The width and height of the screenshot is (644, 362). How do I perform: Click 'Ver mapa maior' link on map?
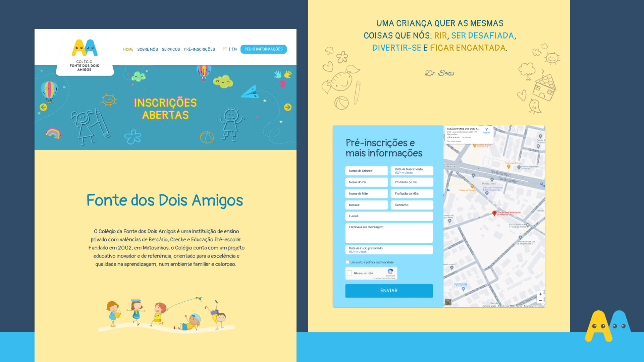point(454,141)
